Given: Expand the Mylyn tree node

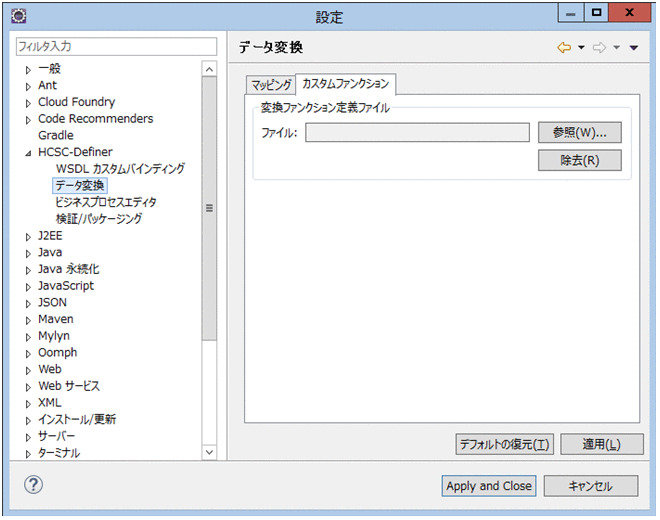Looking at the screenshot, I should 28,337.
